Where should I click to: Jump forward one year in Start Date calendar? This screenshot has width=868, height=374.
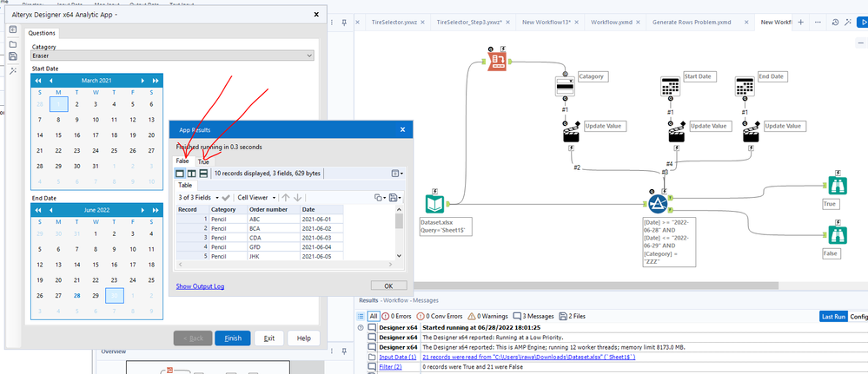pos(156,81)
